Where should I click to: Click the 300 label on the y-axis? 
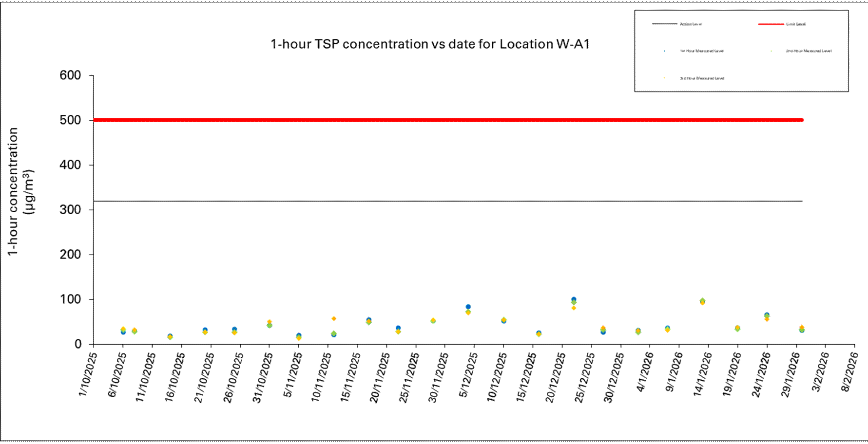coord(70,210)
